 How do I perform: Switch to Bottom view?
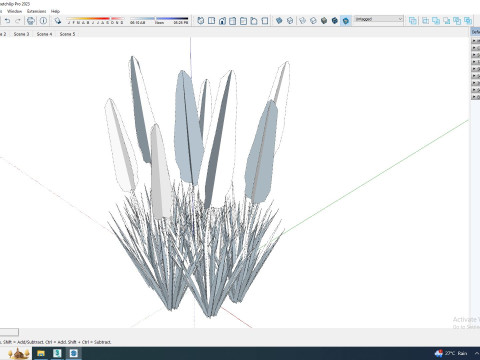(x=265, y=21)
